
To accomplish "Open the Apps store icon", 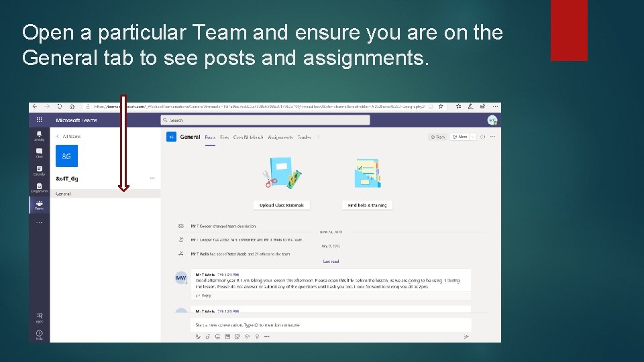I will pyautogui.click(x=39, y=317).
